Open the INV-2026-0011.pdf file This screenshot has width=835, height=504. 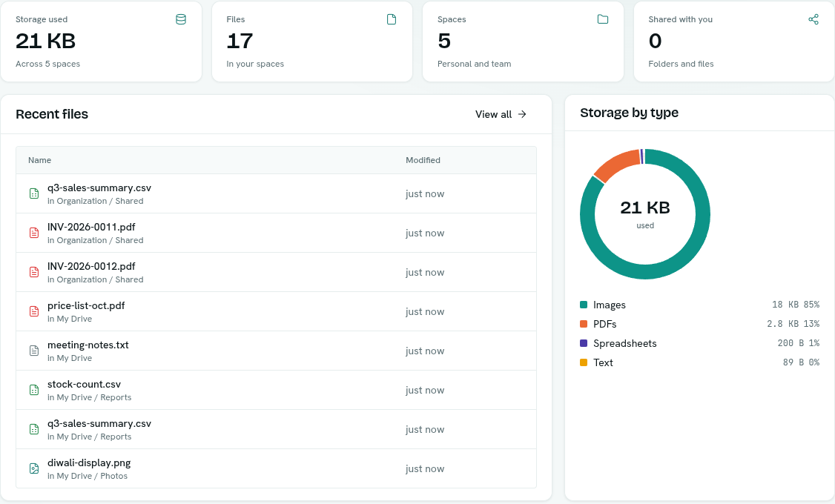[91, 228]
